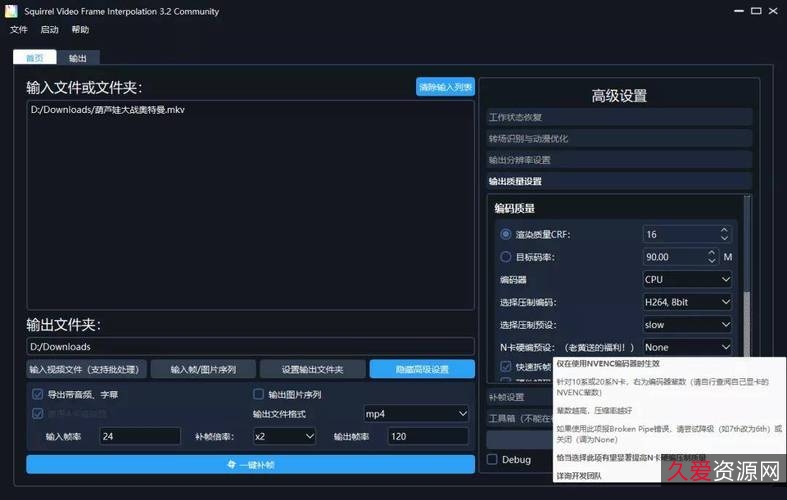Image resolution: width=787 pixels, height=500 pixels.
Task: Open the 启动 menu
Action: [x=49, y=30]
